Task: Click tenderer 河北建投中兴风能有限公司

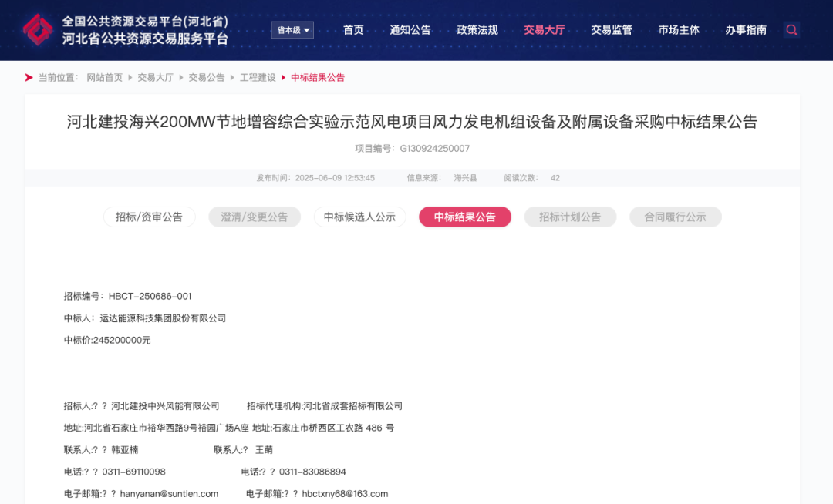Action: tap(165, 406)
